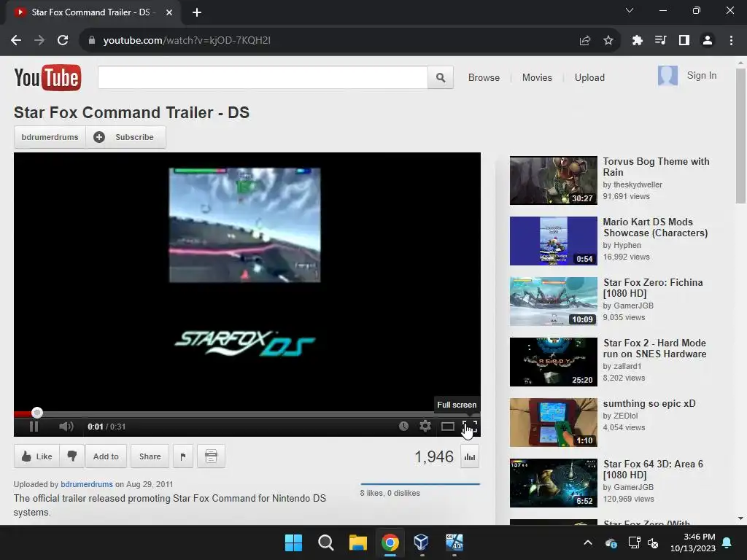Close the Star Fox Command Trailer tab

169,12
